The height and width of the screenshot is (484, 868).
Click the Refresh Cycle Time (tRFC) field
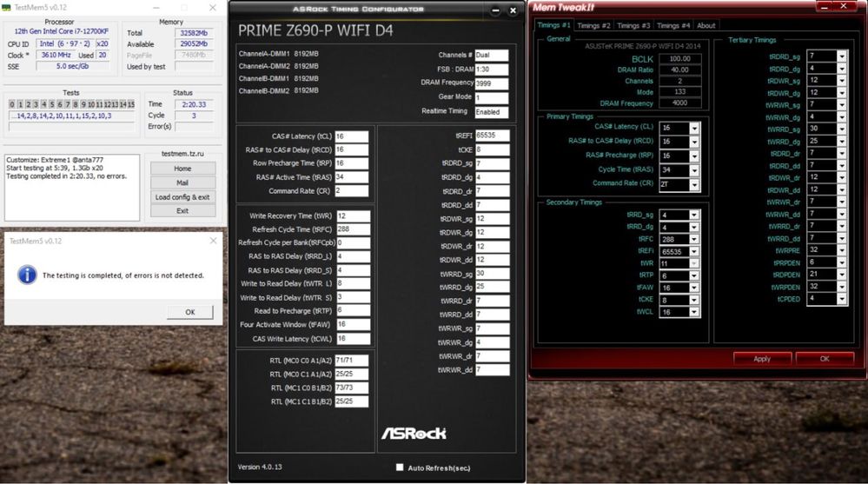(x=353, y=229)
